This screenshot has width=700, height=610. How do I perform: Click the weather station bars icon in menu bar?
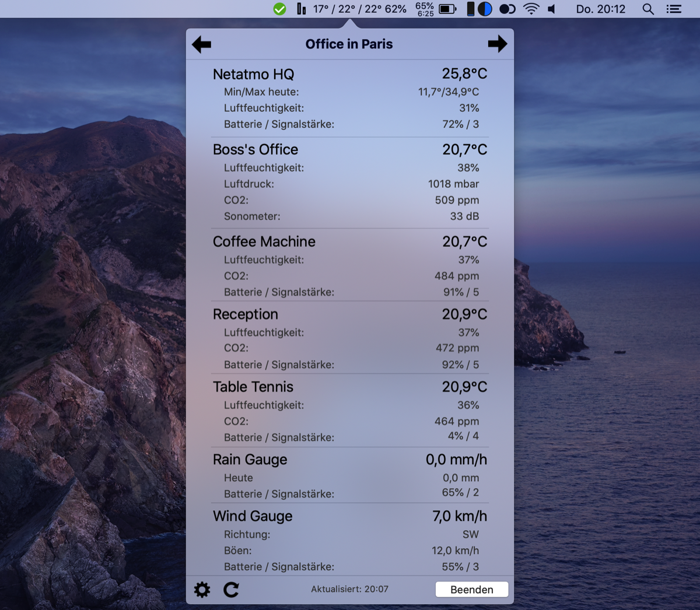pyautogui.click(x=301, y=9)
